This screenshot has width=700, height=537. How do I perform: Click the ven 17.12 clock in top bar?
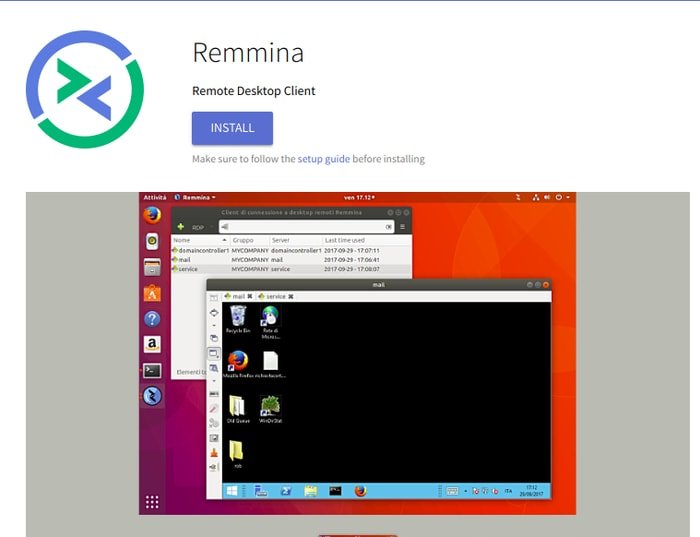[x=359, y=197]
